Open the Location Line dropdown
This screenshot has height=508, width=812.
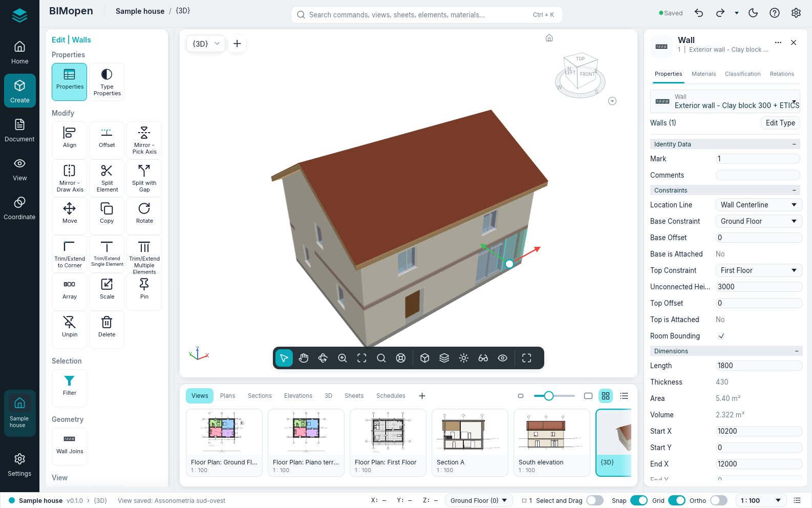click(x=759, y=205)
